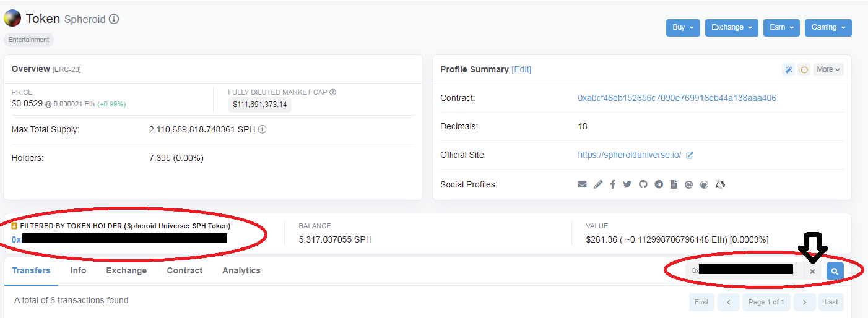Viewport: 868px width, 318px height.
Task: Click the 7,395 holders count
Action: (176, 158)
